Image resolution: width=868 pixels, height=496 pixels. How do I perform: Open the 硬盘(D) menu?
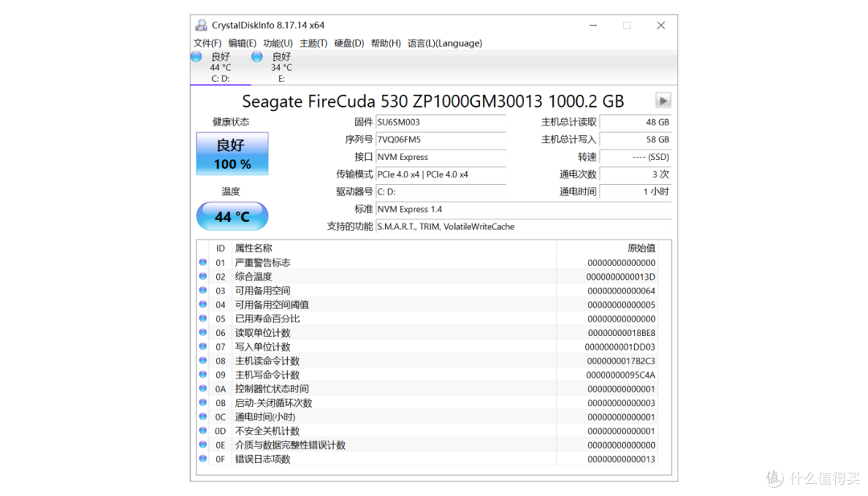pyautogui.click(x=349, y=43)
